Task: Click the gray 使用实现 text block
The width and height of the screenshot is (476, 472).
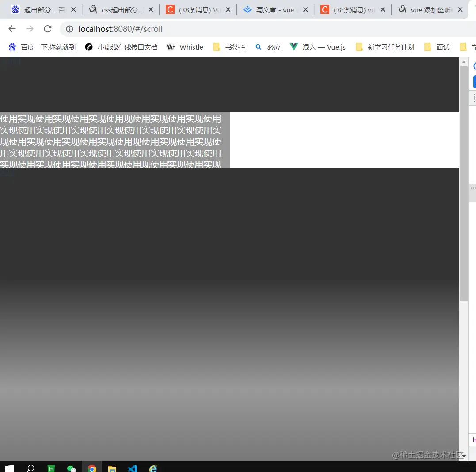Action: point(115,140)
